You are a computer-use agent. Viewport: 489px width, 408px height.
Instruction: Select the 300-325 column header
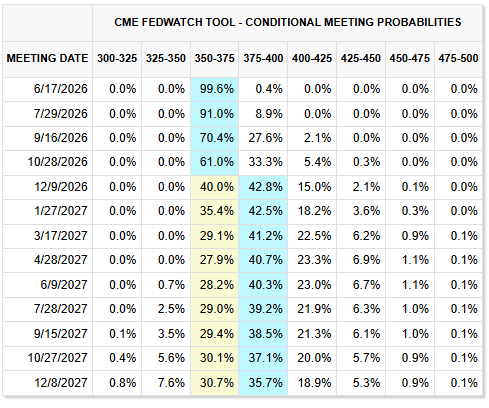point(117,58)
